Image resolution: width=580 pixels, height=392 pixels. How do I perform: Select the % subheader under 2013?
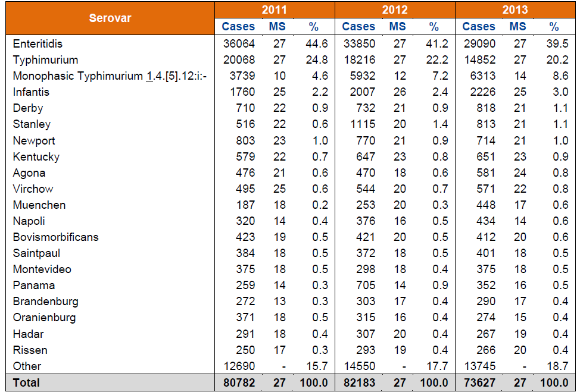click(x=554, y=27)
